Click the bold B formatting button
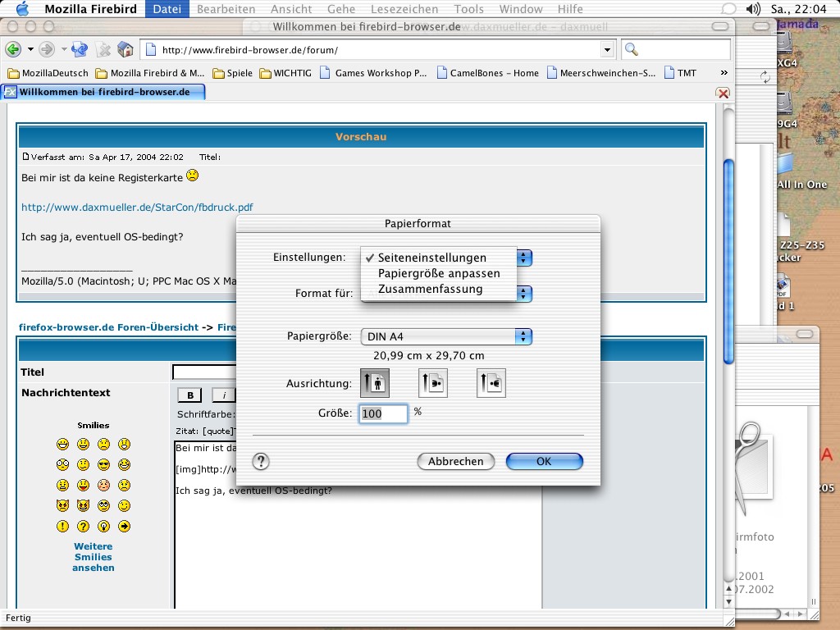This screenshot has height=630, width=840. 190,395
